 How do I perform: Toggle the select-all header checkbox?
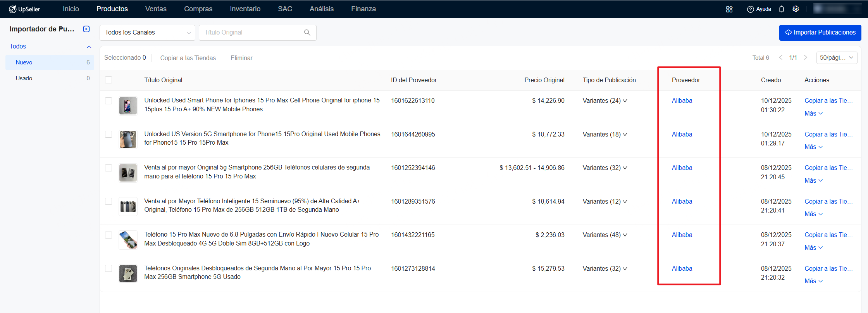pyautogui.click(x=108, y=80)
